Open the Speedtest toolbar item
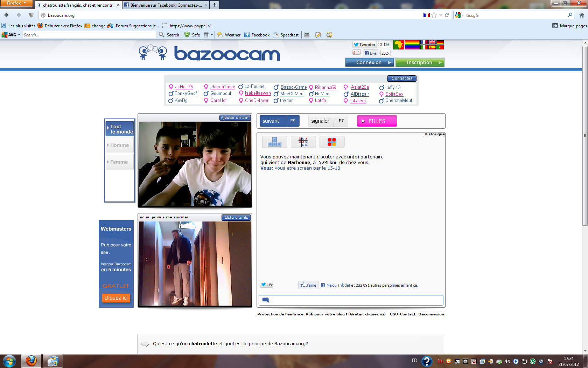The height and width of the screenshot is (368, 588). coord(286,35)
